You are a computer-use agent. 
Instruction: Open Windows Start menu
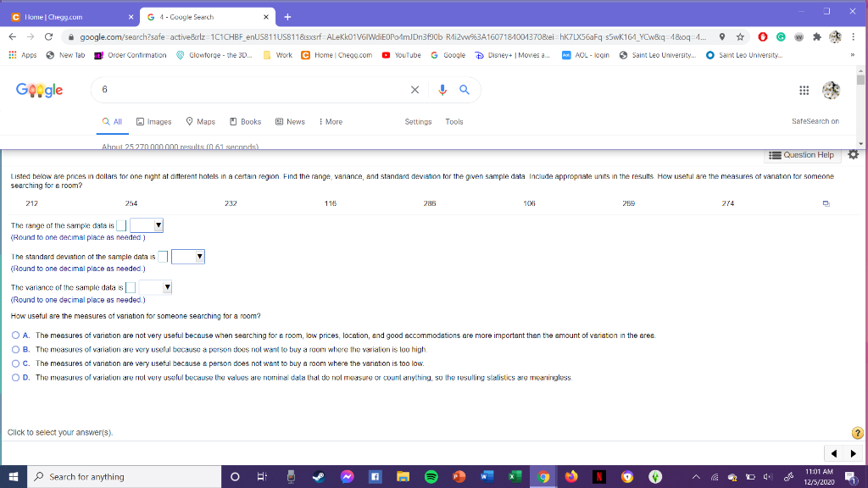pos(14,476)
